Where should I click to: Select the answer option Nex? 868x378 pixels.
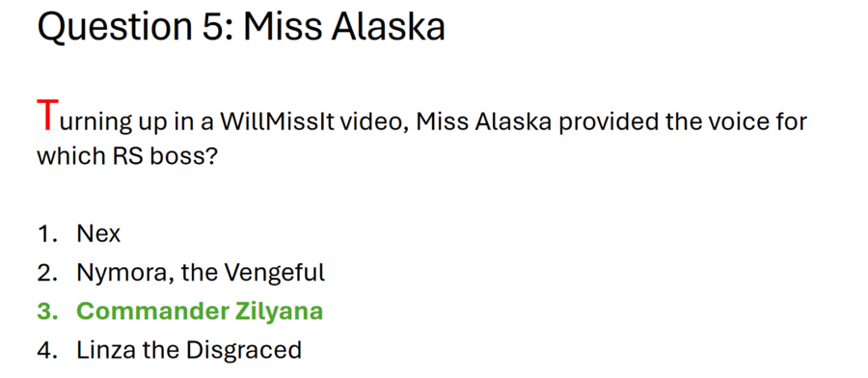[98, 233]
